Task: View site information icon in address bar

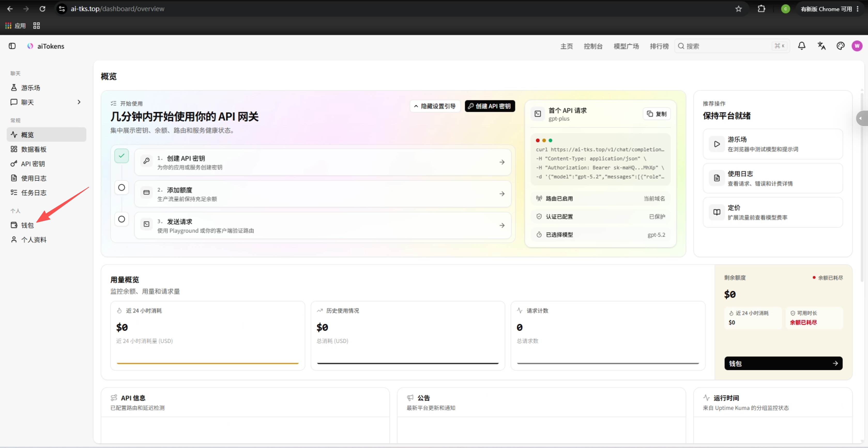Action: tap(62, 9)
